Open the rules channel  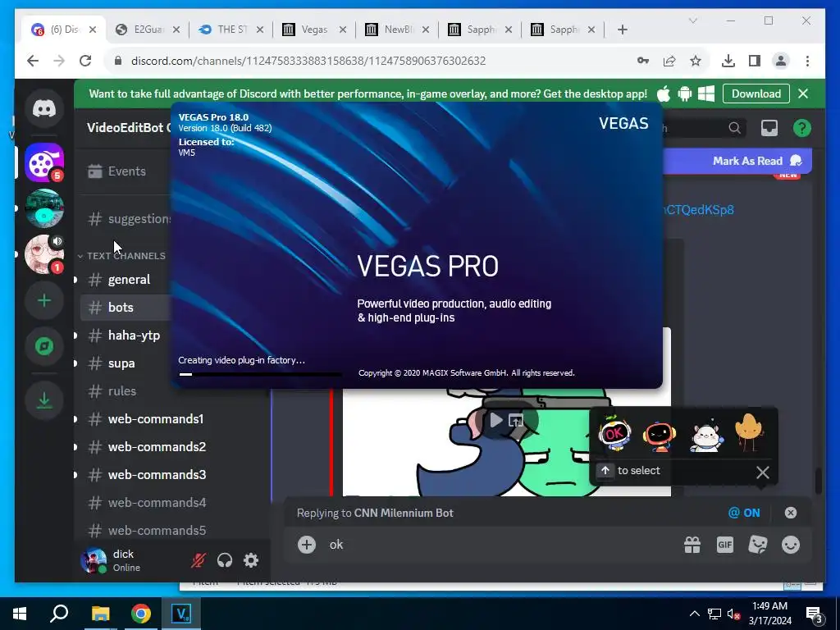(126, 391)
